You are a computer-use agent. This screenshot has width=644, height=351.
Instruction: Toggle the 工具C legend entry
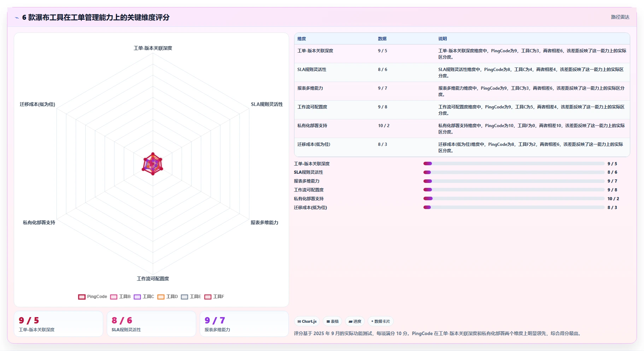(x=144, y=297)
